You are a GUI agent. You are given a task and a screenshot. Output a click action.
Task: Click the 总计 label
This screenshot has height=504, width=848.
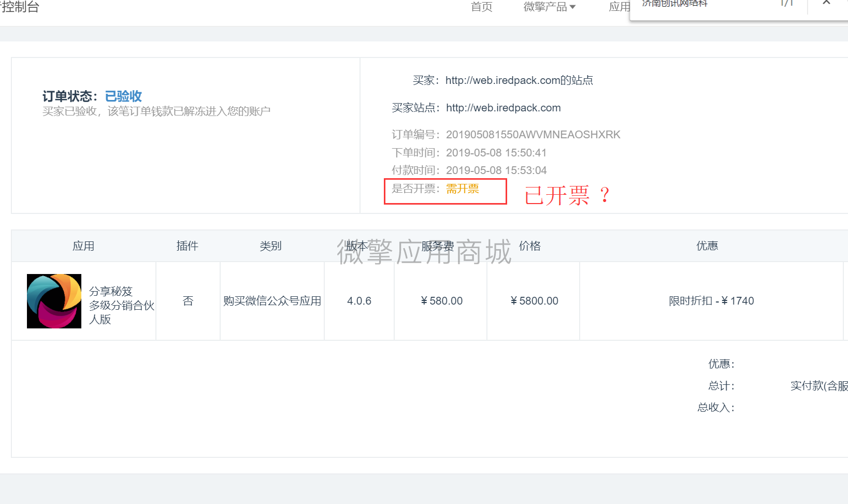tap(721, 386)
